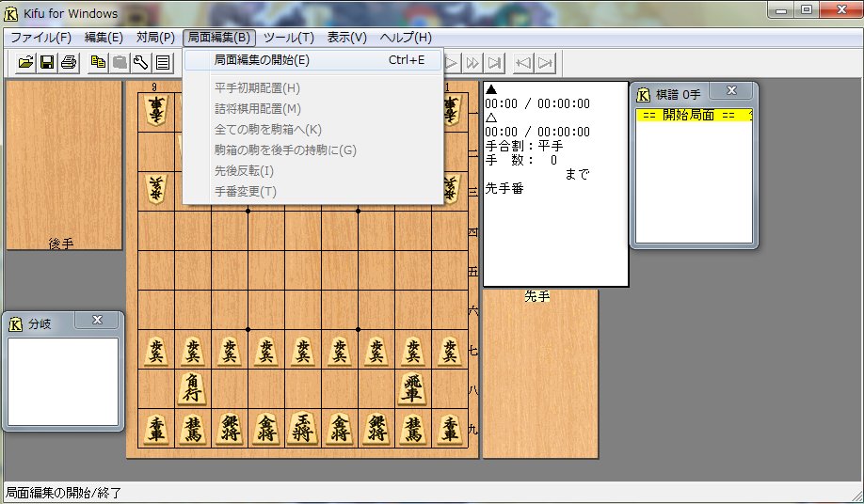
Task: Open the 表示(V) menu
Action: click(347, 38)
